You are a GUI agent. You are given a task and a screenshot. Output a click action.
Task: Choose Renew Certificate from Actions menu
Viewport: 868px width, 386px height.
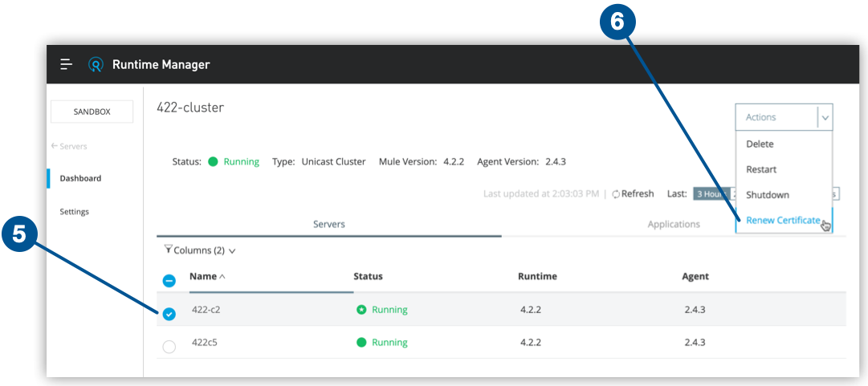click(x=782, y=221)
